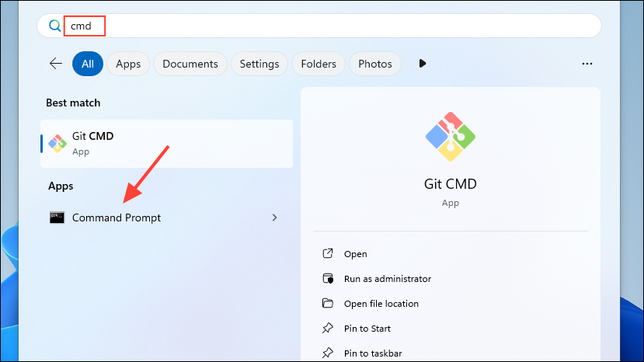This screenshot has height=362, width=644.
Task: Select the Documents filter tab
Action: (190, 64)
